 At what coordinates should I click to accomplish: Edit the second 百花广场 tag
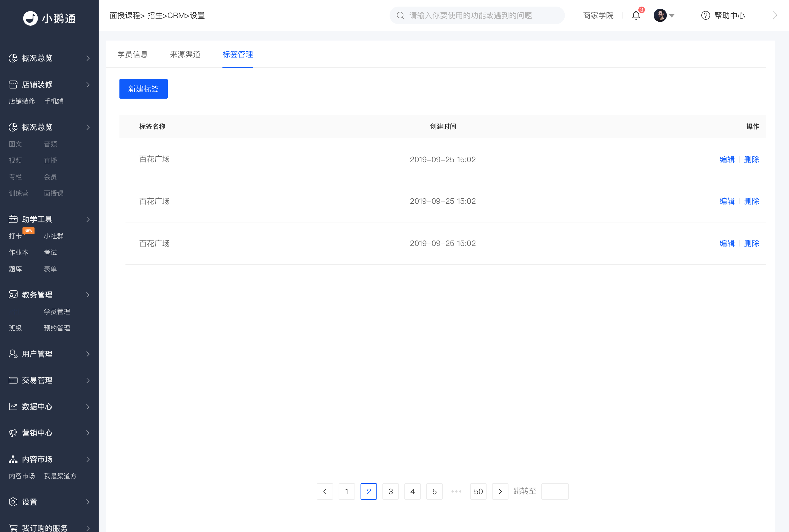coord(727,201)
